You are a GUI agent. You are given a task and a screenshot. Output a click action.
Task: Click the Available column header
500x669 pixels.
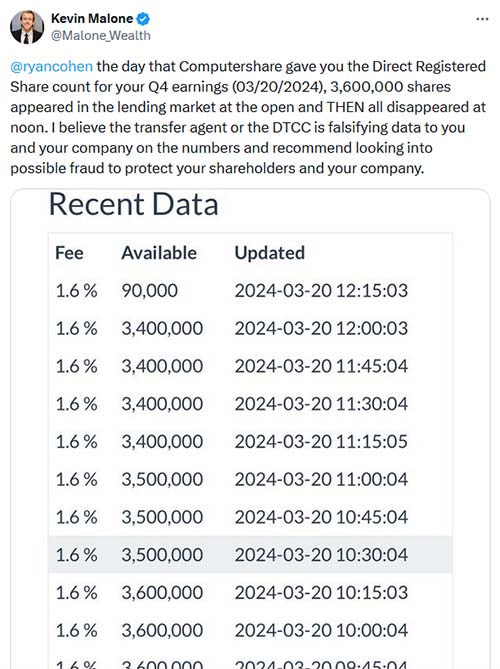click(x=159, y=253)
